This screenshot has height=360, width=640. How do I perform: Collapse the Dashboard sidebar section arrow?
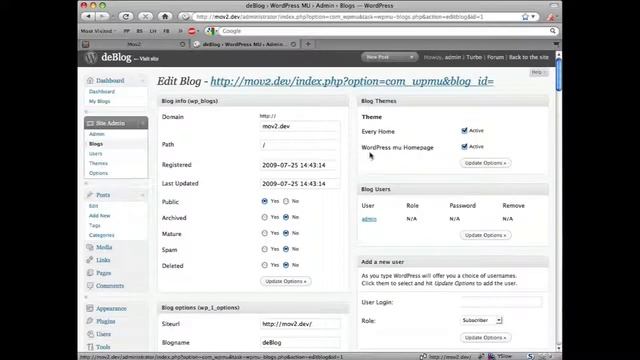[142, 80]
